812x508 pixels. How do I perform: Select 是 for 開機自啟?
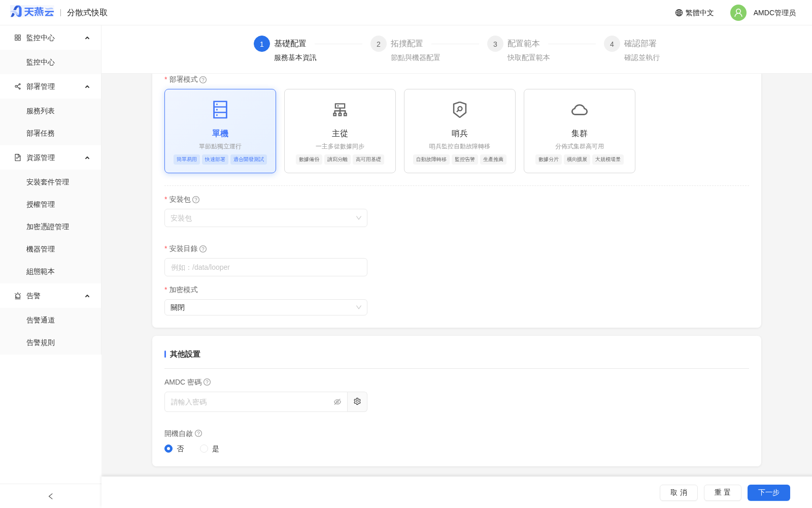pyautogui.click(x=204, y=449)
